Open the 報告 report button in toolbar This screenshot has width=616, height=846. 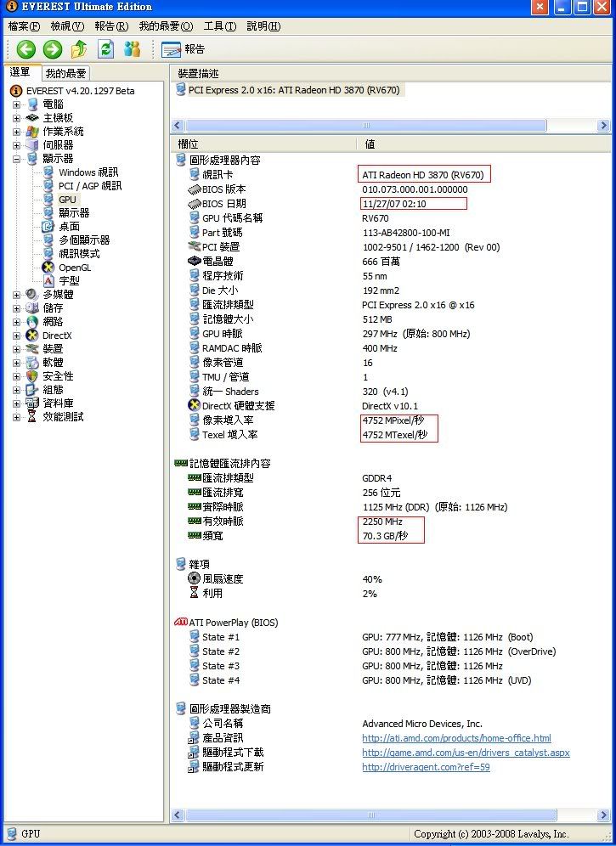coord(183,49)
